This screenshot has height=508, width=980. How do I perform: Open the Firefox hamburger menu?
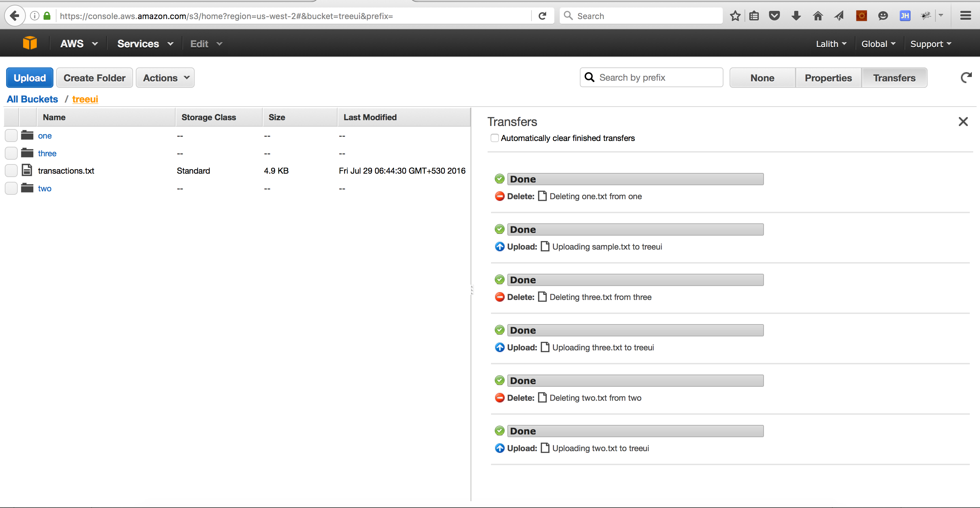point(966,16)
